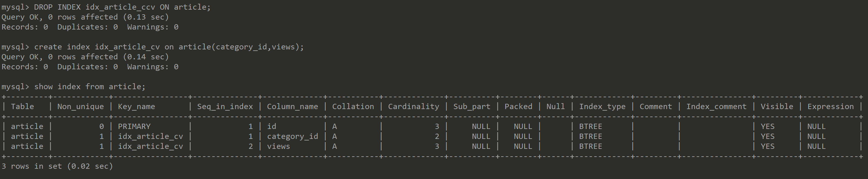Select the Expression column header
Viewport: 868px width, 179px height.
830,107
